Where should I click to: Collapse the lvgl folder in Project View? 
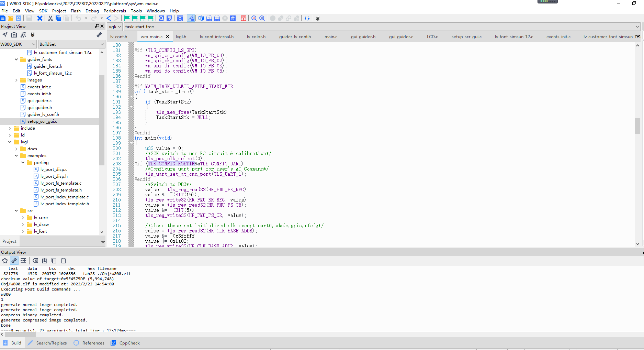pos(10,142)
